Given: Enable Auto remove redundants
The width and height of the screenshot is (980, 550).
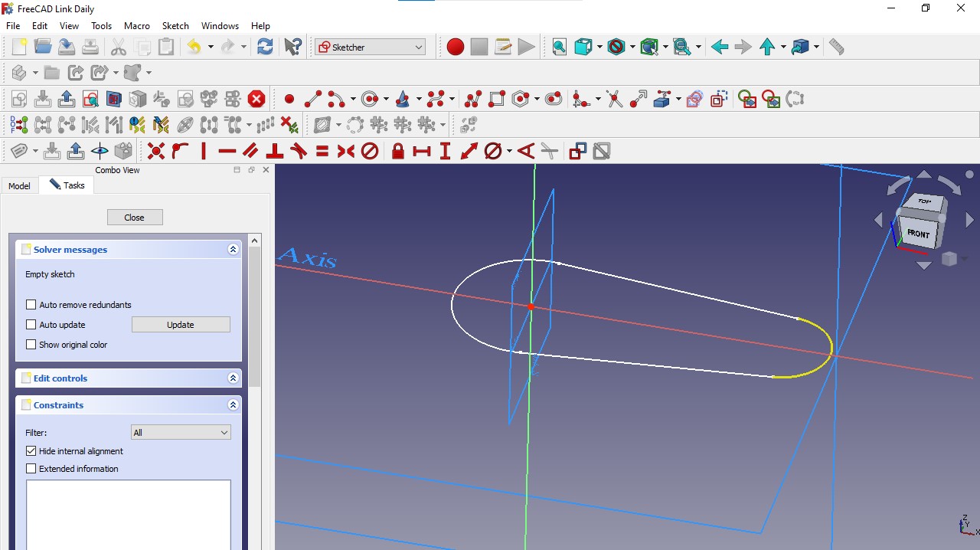Looking at the screenshot, I should pyautogui.click(x=31, y=304).
